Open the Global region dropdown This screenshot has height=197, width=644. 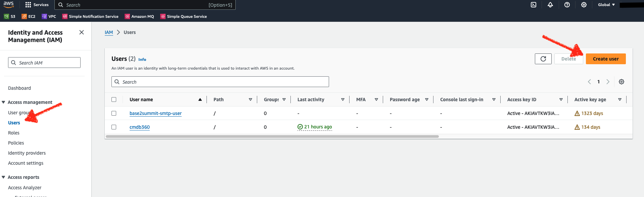(606, 5)
